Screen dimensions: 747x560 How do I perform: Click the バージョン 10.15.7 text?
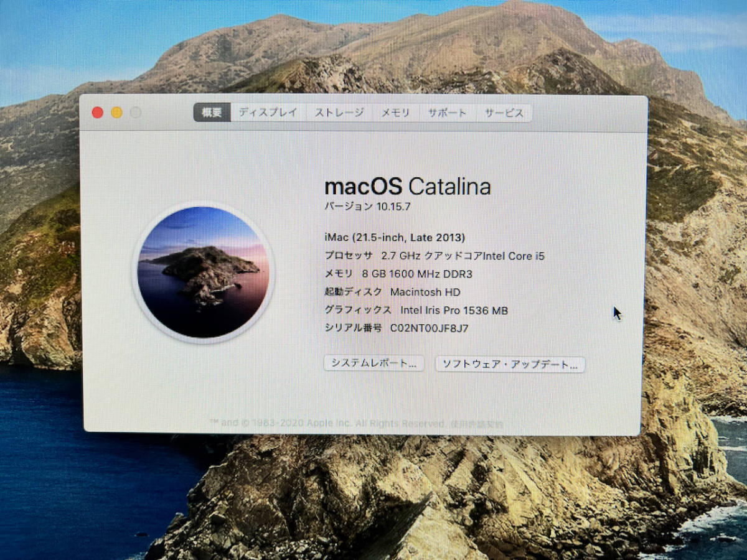pyautogui.click(x=367, y=207)
